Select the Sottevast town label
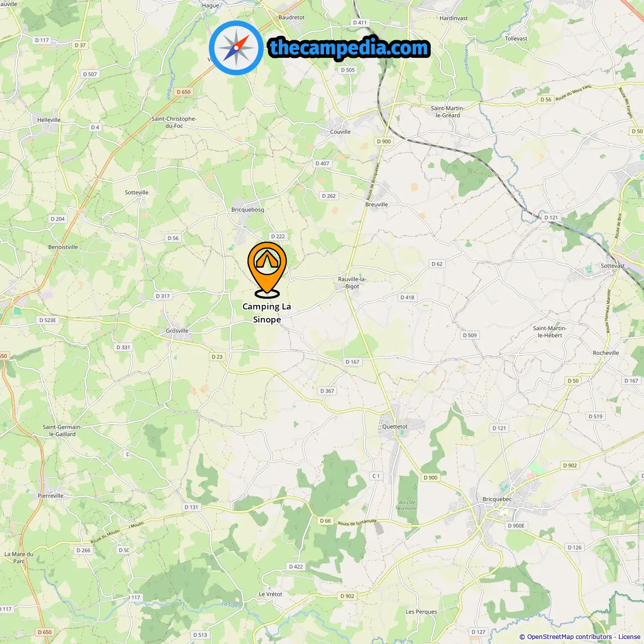The width and height of the screenshot is (644, 644). [613, 266]
